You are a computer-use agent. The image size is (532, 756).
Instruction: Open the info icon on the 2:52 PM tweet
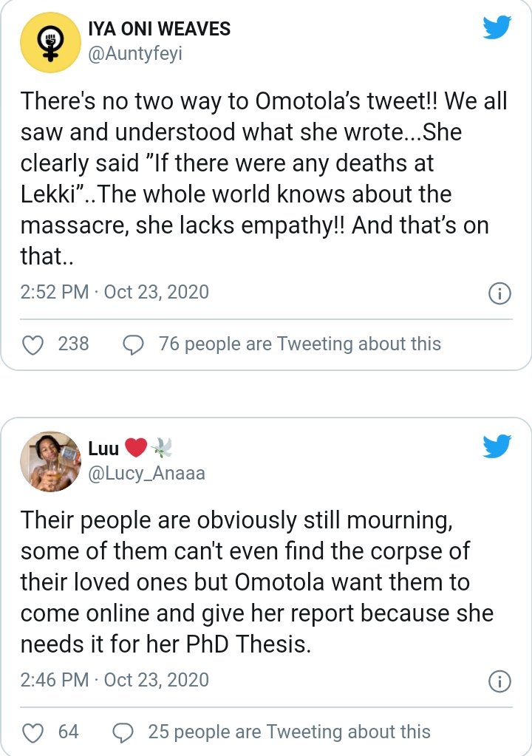coord(499,293)
